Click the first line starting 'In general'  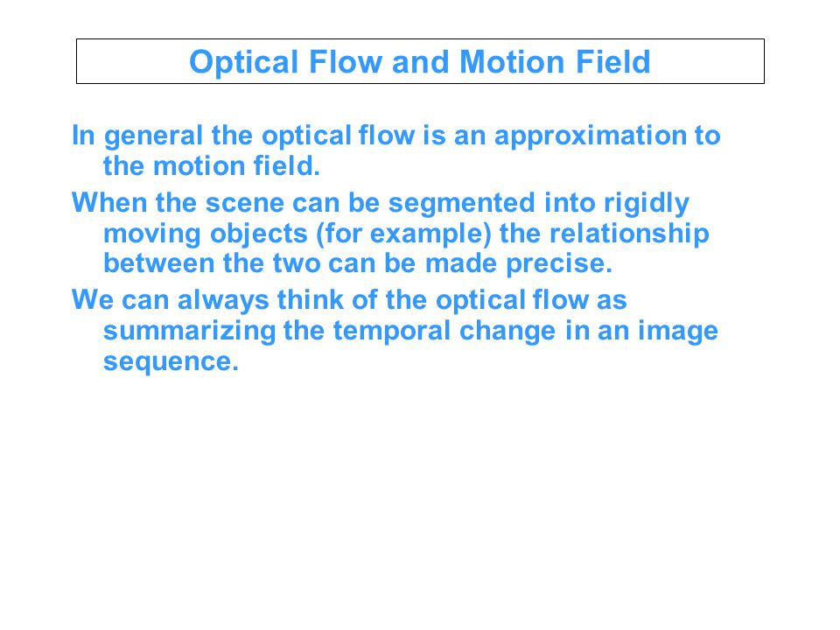395,136
